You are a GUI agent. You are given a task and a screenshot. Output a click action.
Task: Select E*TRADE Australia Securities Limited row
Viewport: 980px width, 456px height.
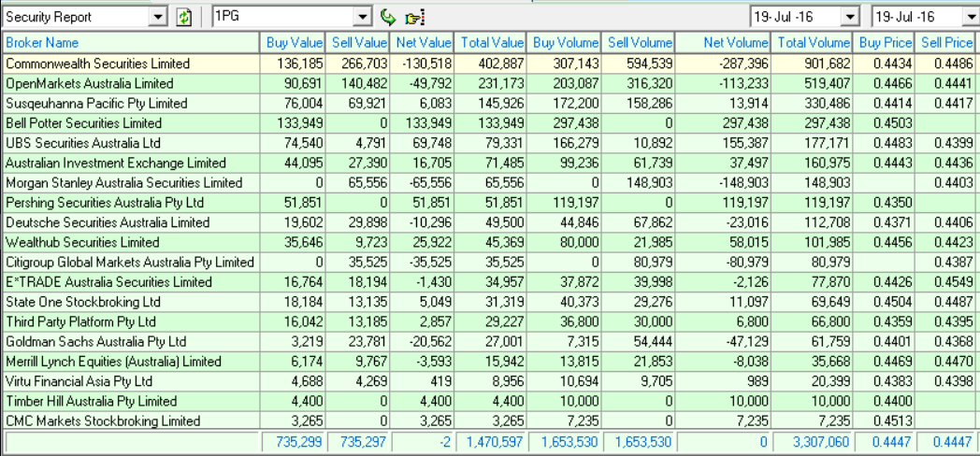(x=490, y=282)
